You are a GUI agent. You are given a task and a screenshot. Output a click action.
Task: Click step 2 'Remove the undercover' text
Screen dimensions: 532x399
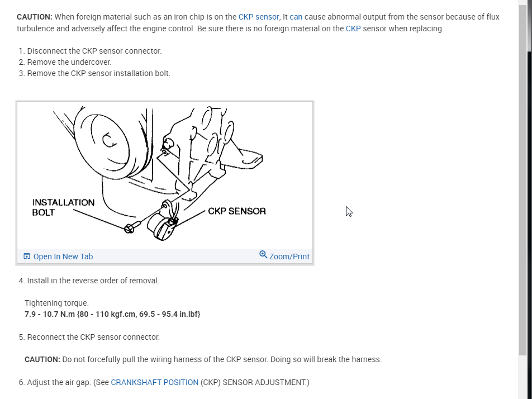69,62
